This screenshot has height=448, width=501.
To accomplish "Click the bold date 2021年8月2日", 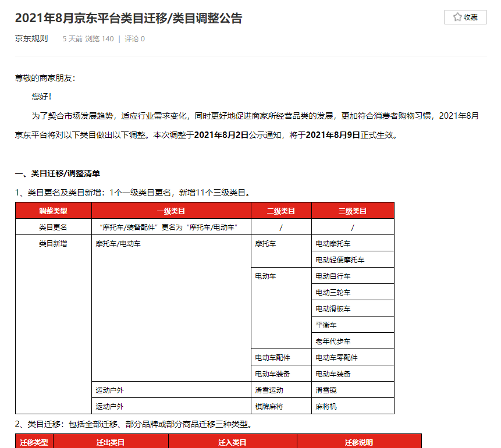I will pos(222,135).
